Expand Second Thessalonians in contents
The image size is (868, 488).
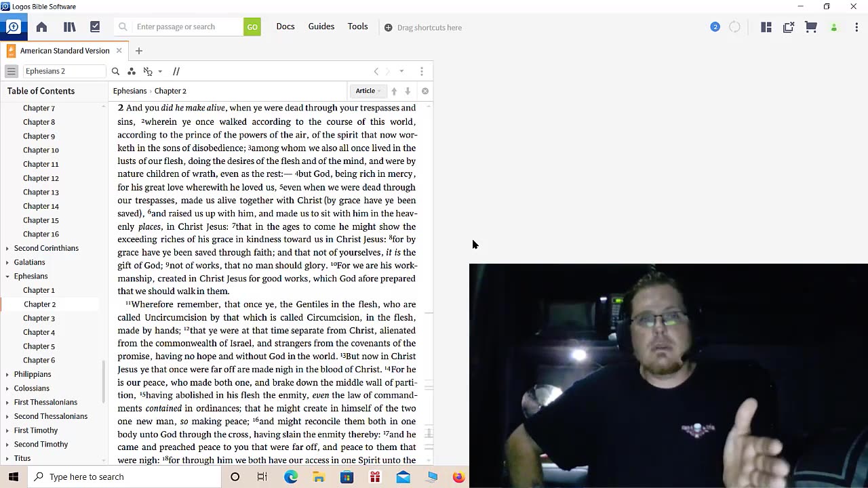(7, 417)
